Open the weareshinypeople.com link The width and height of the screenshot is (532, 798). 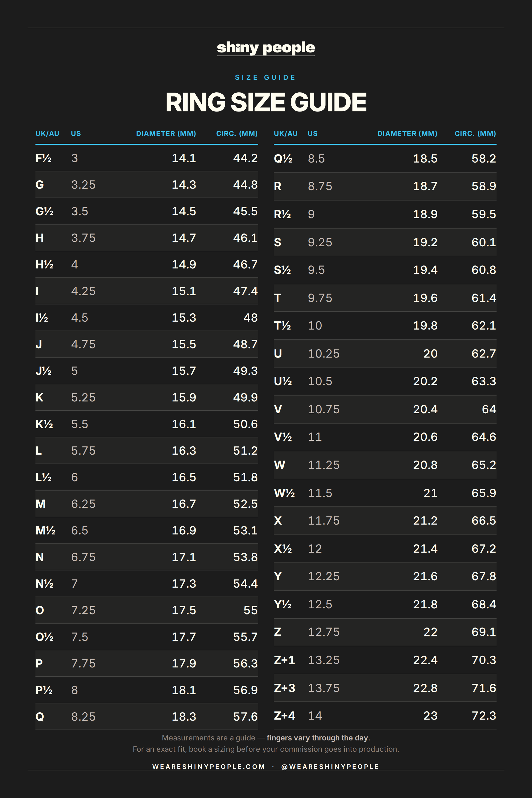[208, 766]
